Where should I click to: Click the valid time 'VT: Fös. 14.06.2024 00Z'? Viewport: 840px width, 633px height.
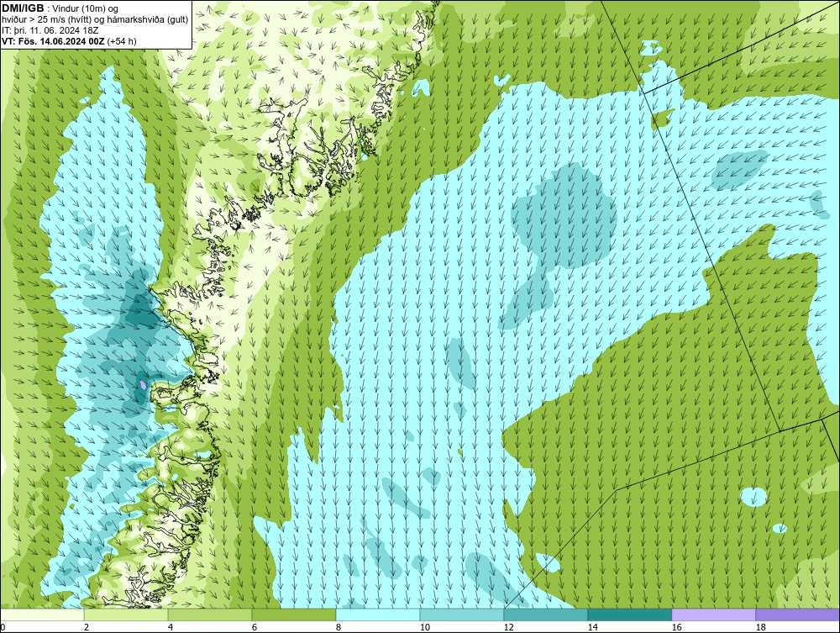click(54, 40)
